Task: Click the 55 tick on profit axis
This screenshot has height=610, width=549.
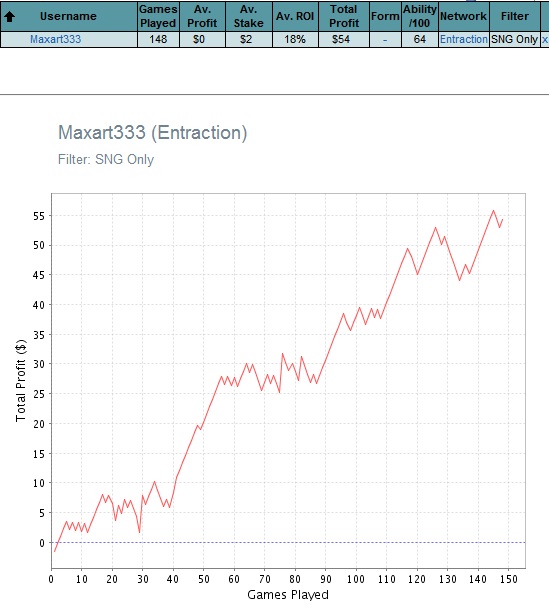Action: [39, 216]
